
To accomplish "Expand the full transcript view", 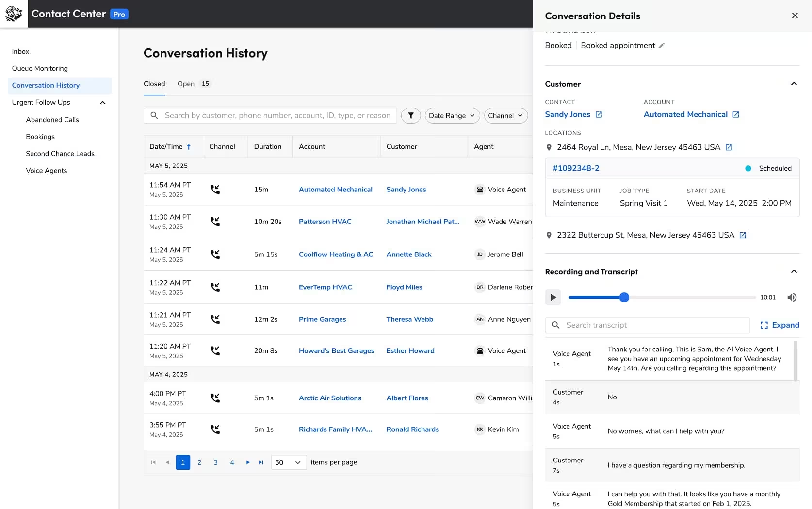I will 780,325.
